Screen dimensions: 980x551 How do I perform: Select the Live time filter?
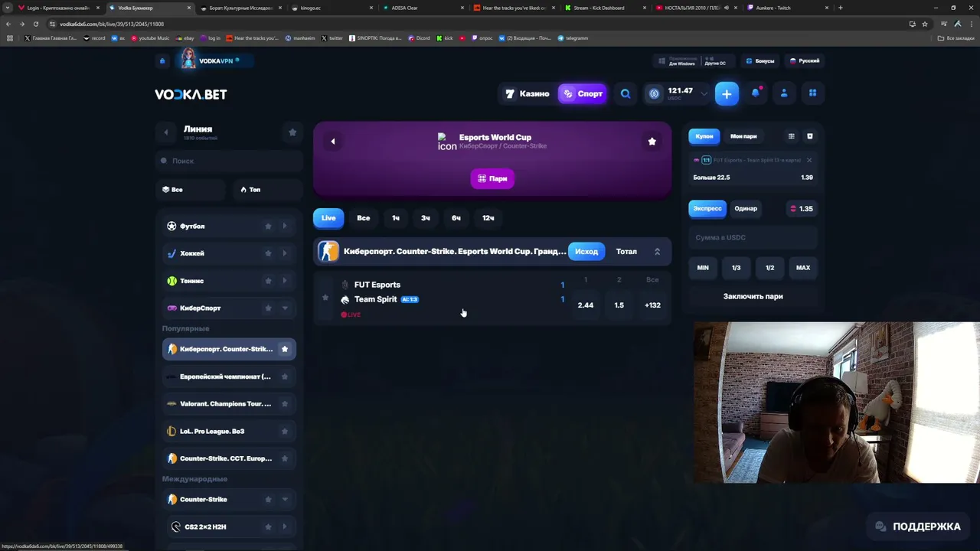[328, 218]
